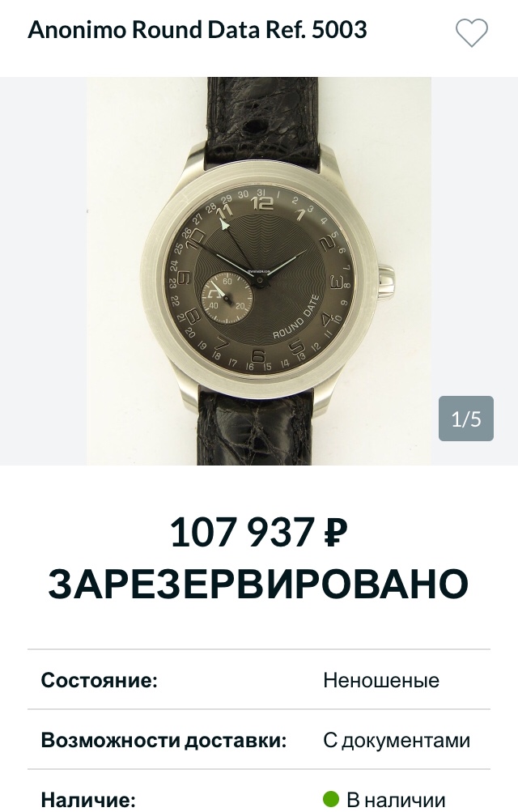This screenshot has height=812, width=518.
Task: Select the В наличии availability text
Action: (x=396, y=800)
